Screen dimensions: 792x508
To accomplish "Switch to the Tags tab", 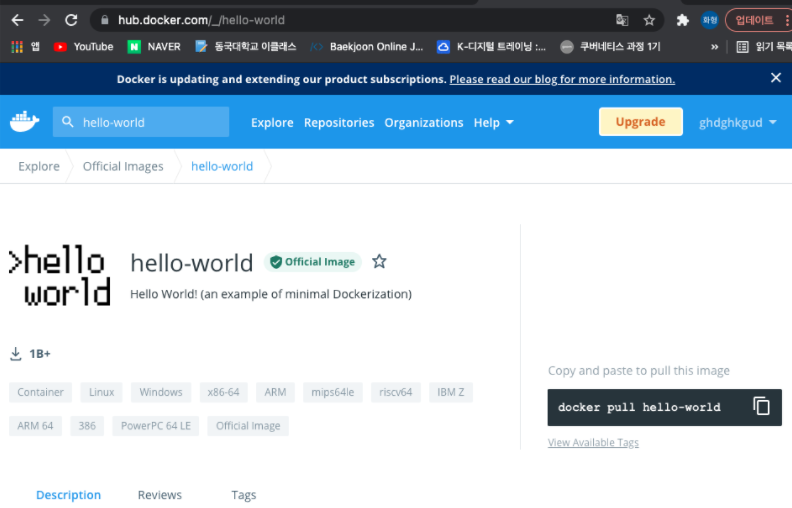I will point(244,495).
